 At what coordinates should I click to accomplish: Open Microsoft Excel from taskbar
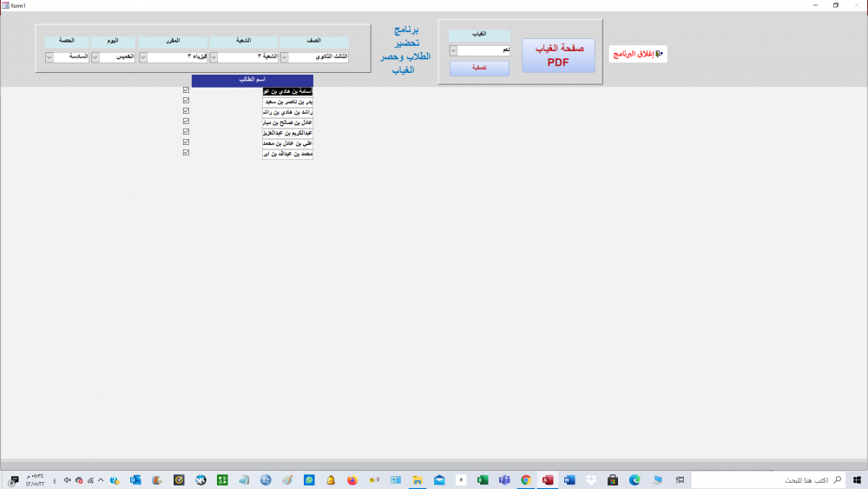click(483, 480)
